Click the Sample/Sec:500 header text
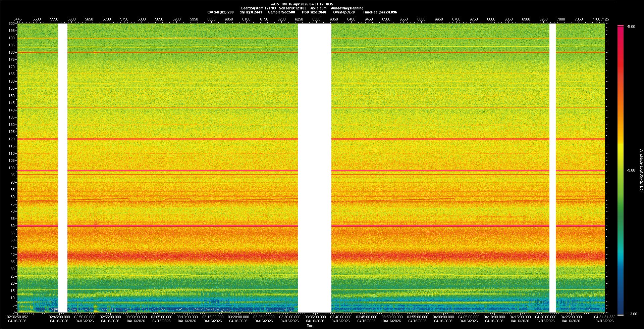 coord(281,12)
